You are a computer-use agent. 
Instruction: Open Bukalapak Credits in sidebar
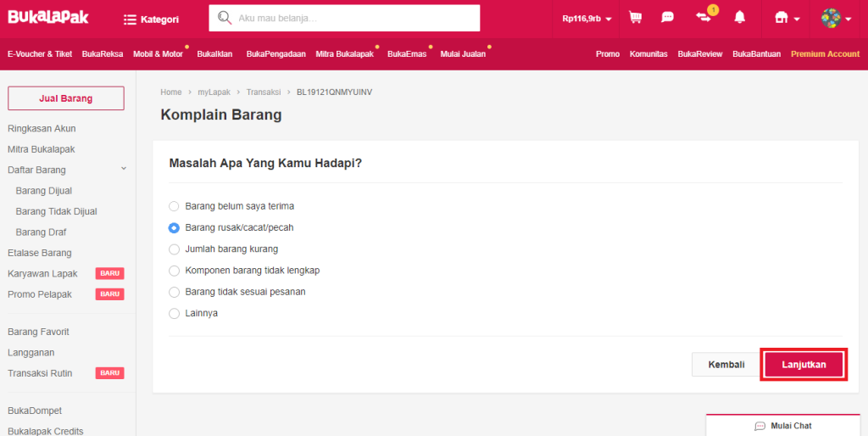coord(46,431)
